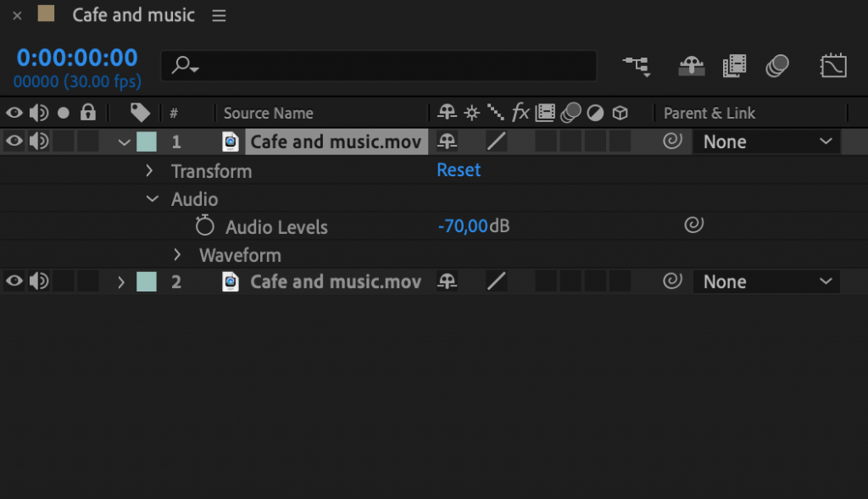Viewport: 868px width, 499px height.
Task: Lock layer 1 Cafe and music.mov
Action: (x=86, y=141)
